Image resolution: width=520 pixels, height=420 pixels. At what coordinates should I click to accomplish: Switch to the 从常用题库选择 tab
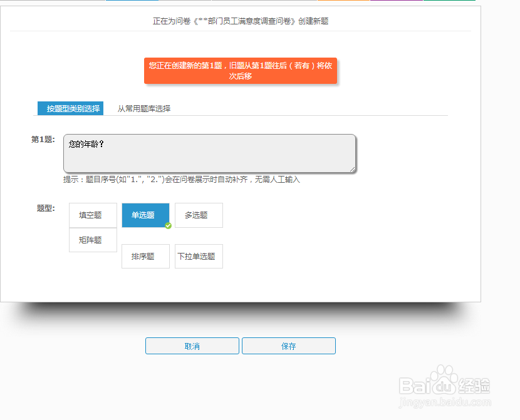click(x=143, y=108)
